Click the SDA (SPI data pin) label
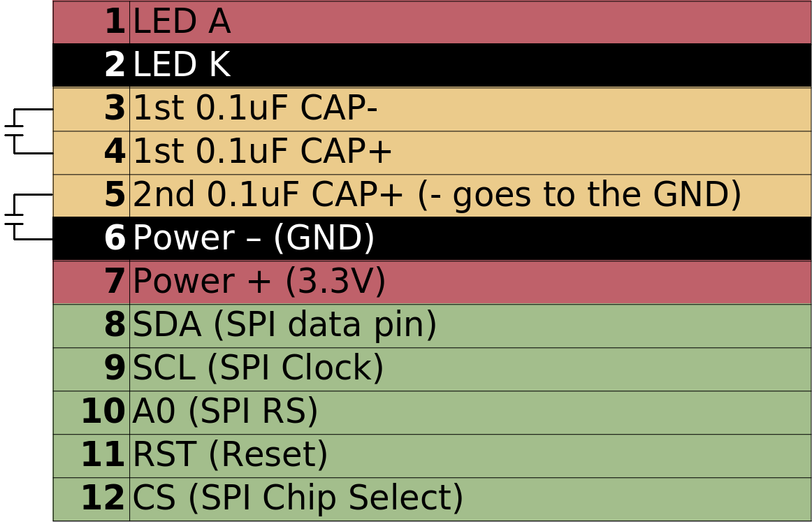The width and height of the screenshot is (812, 522). point(284,326)
